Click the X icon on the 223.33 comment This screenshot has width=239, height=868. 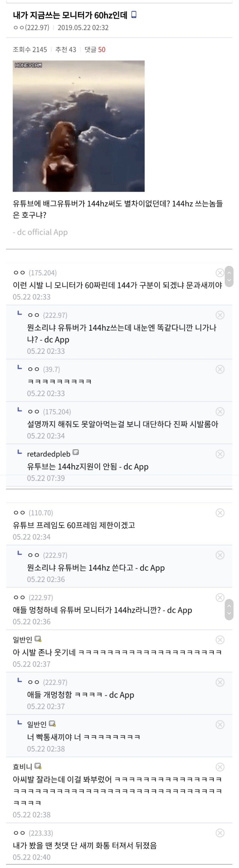click(x=220, y=833)
